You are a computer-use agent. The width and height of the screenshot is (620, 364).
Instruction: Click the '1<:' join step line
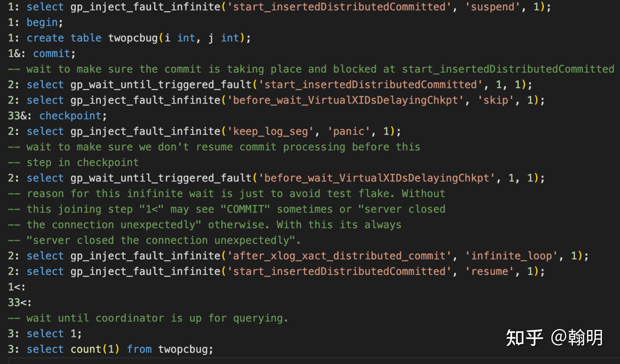pos(17,287)
